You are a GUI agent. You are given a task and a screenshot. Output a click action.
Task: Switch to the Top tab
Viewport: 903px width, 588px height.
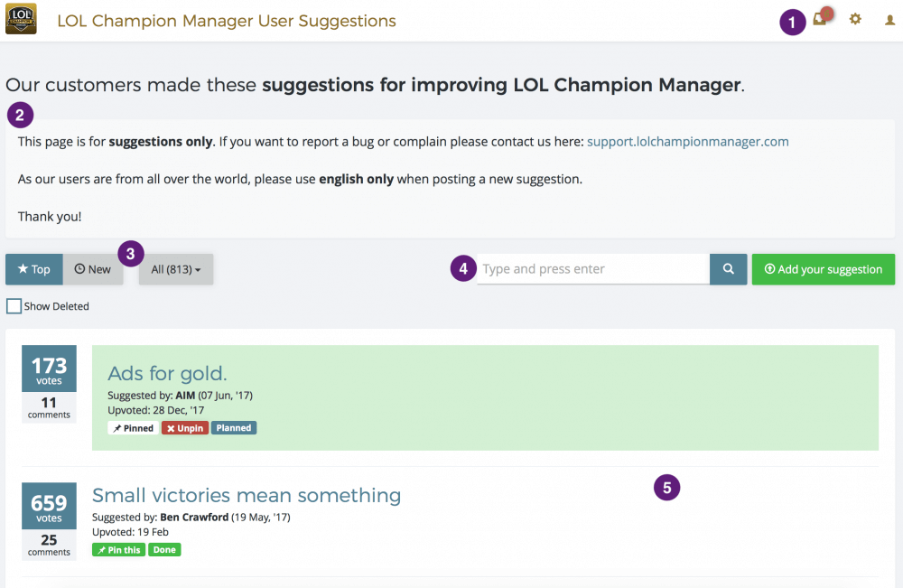click(34, 269)
